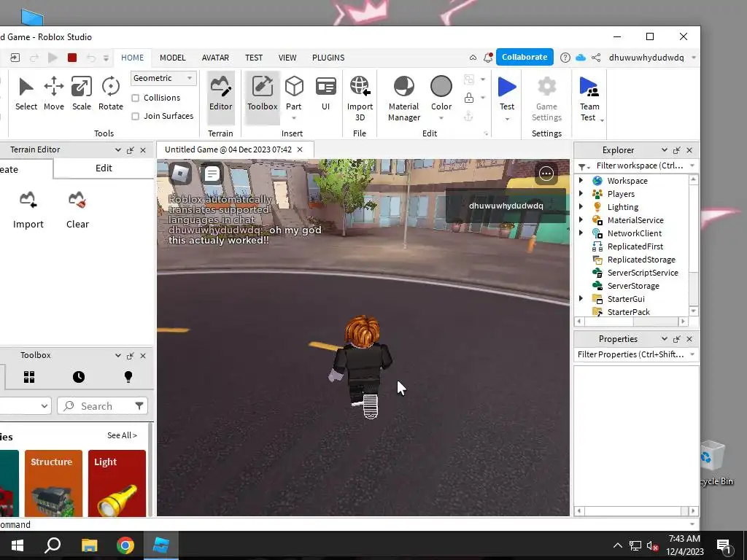Open Toolbox grid marketplace tab icon
The width and height of the screenshot is (747, 560).
tap(29, 377)
